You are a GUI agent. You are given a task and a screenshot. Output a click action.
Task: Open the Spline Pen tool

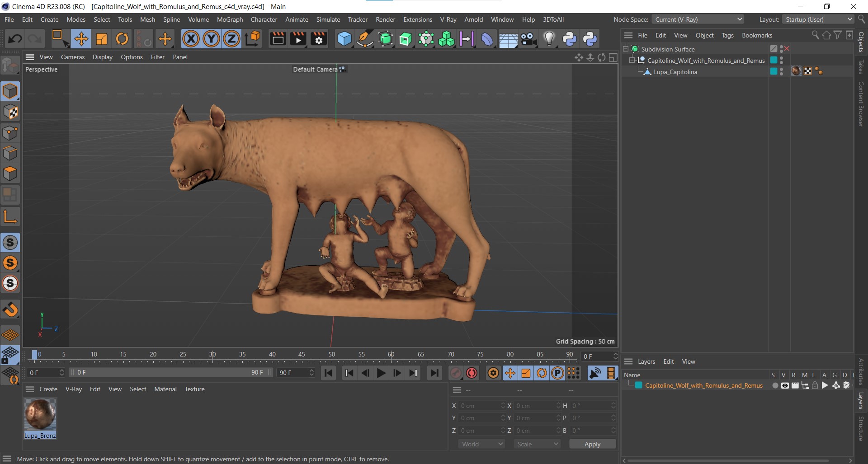click(x=365, y=39)
